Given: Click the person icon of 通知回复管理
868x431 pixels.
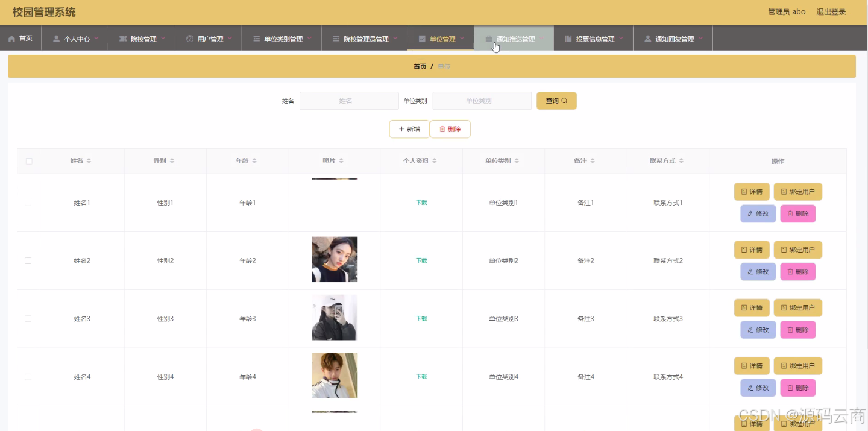Looking at the screenshot, I should [648, 39].
